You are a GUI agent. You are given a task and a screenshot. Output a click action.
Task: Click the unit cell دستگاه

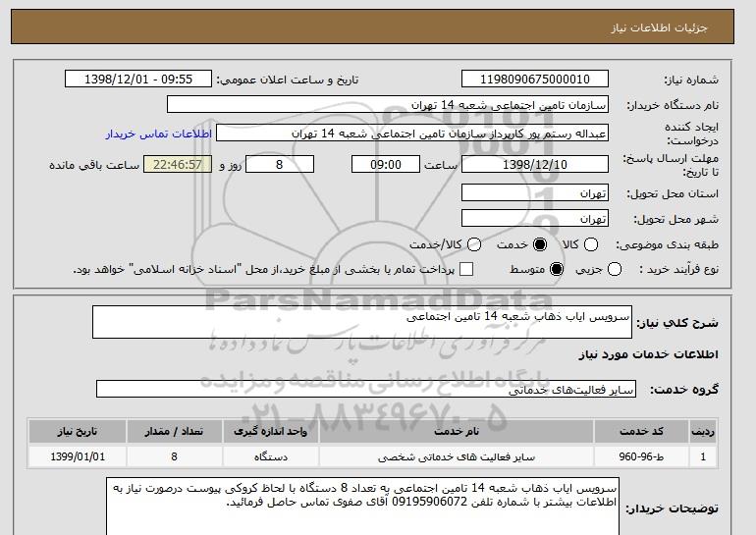pyautogui.click(x=270, y=456)
